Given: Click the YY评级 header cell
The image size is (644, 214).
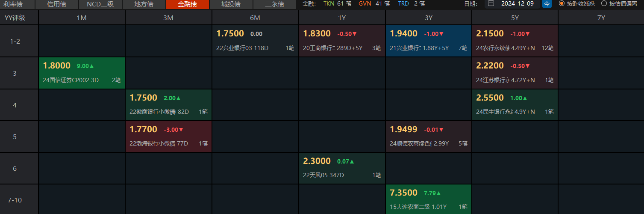Looking at the screenshot, I should pos(15,18).
